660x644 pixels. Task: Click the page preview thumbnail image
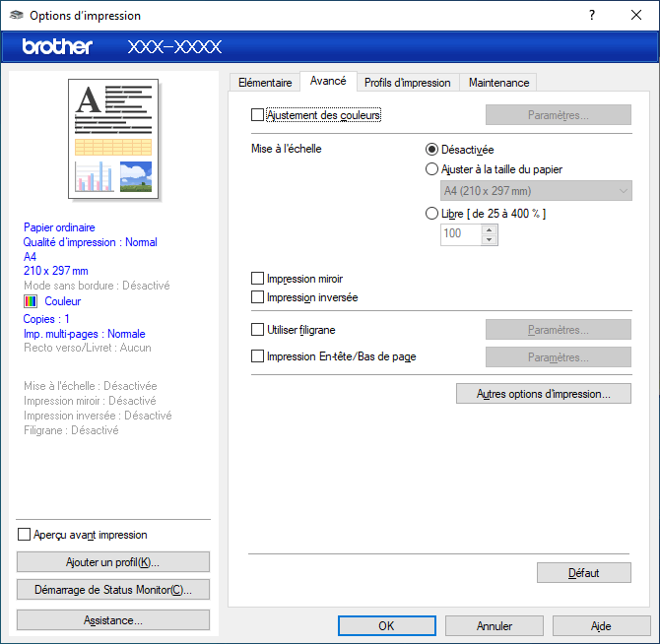click(x=112, y=138)
